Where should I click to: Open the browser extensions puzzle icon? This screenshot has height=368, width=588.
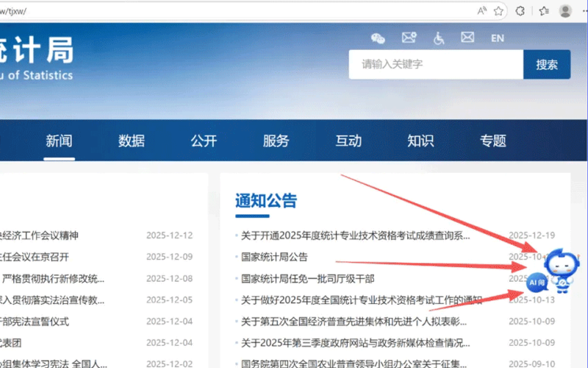520,11
